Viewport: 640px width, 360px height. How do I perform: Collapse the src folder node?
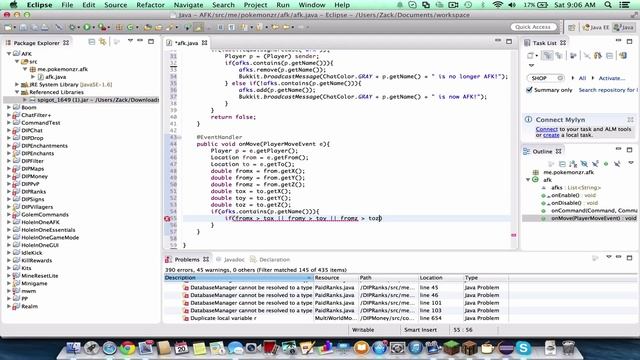coord(17,61)
